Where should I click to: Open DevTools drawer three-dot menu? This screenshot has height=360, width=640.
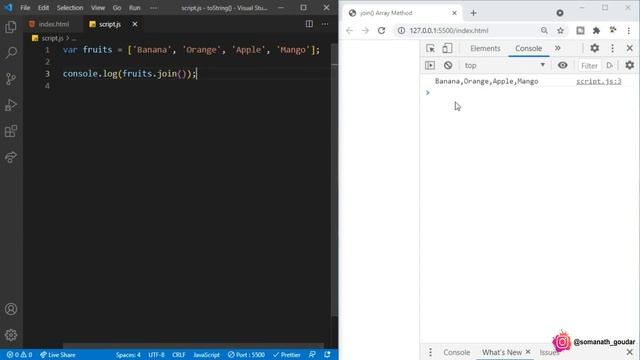(x=430, y=352)
